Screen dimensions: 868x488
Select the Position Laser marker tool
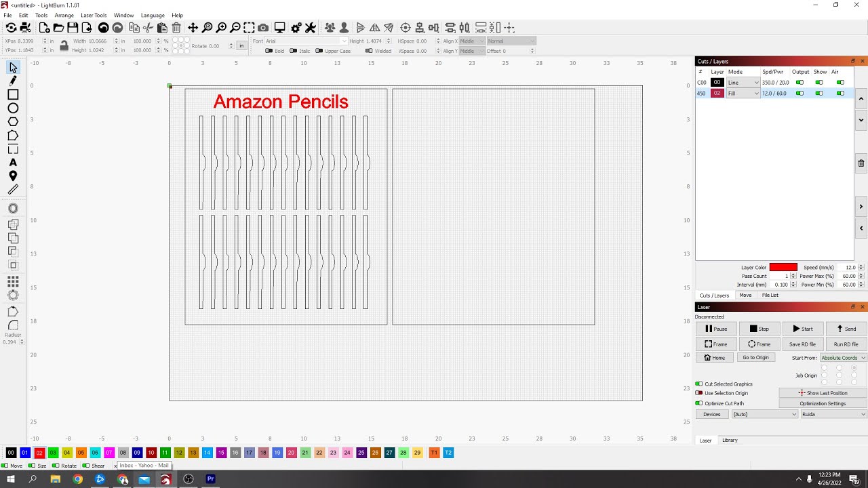13,176
